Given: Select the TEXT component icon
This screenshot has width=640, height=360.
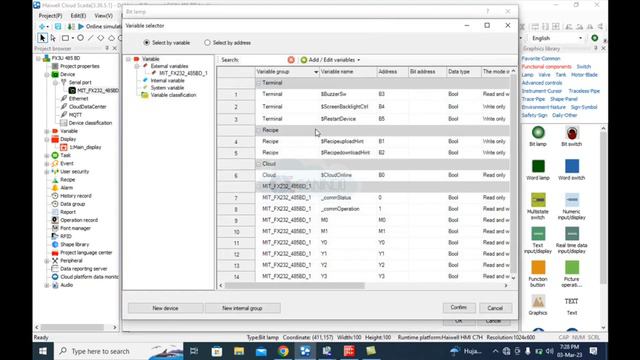Looking at the screenshot, I should pos(571,302).
